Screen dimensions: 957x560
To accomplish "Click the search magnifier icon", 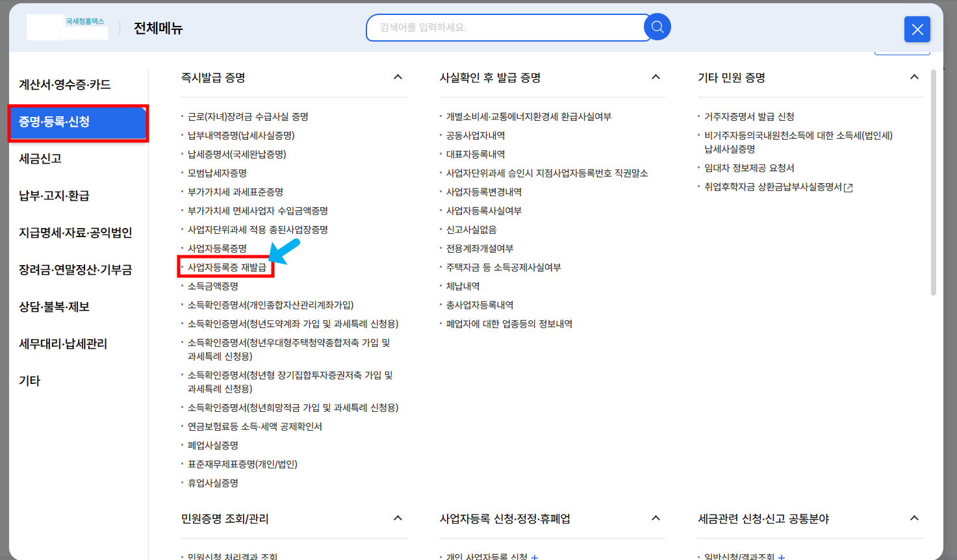I will tap(657, 27).
